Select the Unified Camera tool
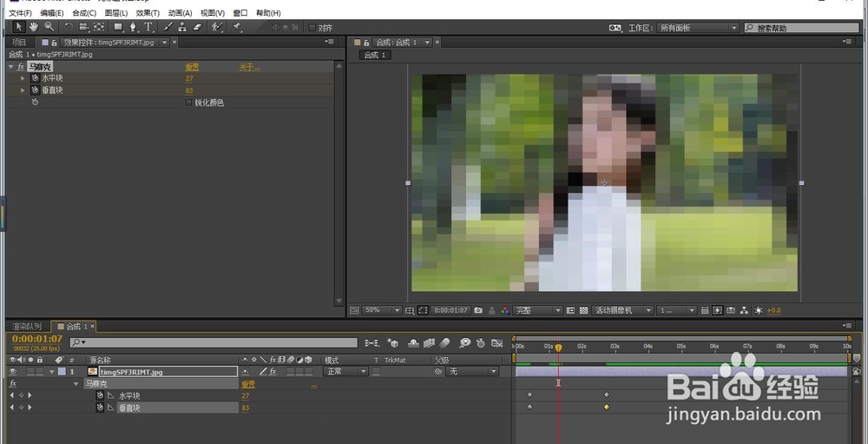The height and width of the screenshot is (444, 868). [83, 27]
